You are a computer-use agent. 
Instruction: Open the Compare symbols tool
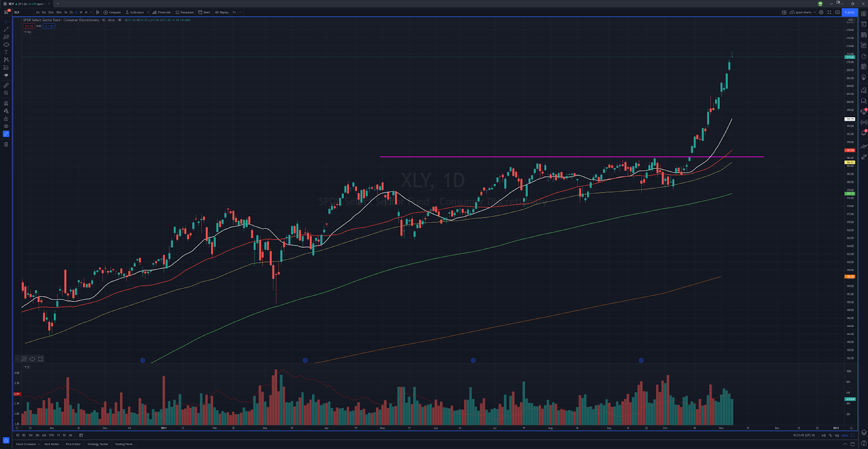pos(112,12)
